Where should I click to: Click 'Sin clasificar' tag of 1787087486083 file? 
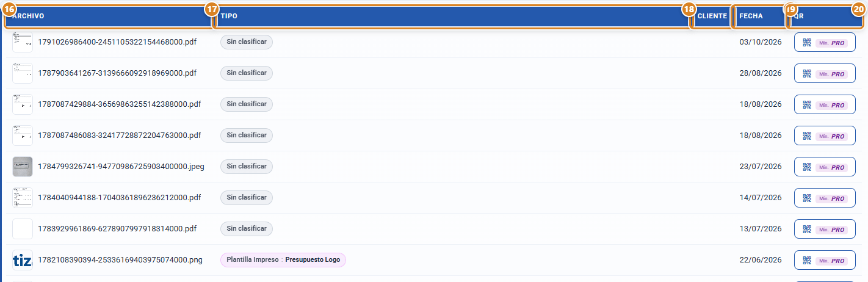point(247,135)
